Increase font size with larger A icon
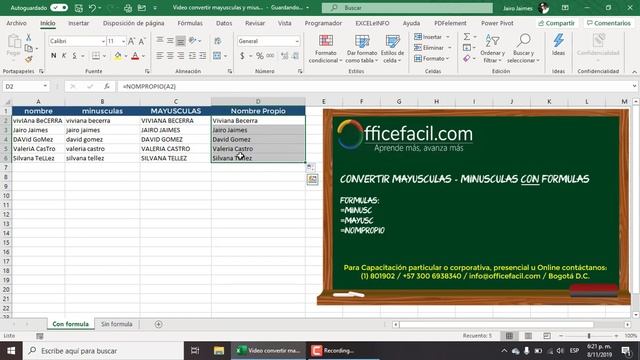Viewport: 640px width, 360px height. 131,41
